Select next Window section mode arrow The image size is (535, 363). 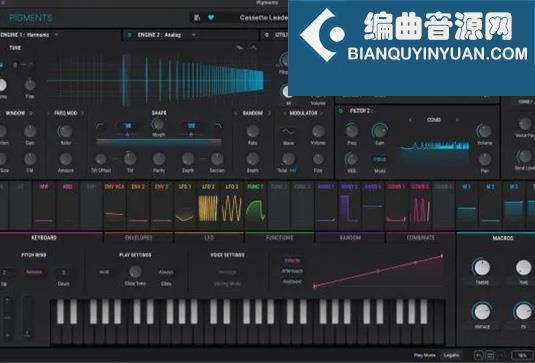tap(31, 113)
